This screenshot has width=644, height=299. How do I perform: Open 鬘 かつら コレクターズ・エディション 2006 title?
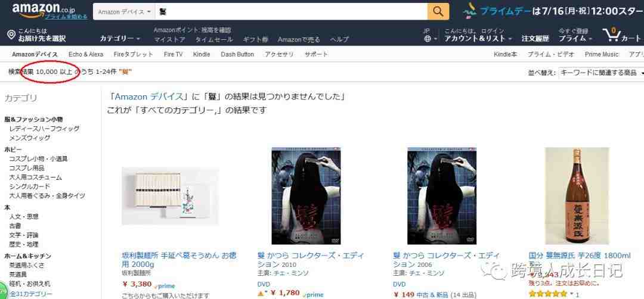(x=446, y=260)
